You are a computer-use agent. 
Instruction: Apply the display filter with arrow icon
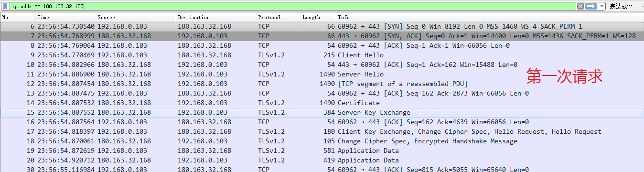point(591,6)
